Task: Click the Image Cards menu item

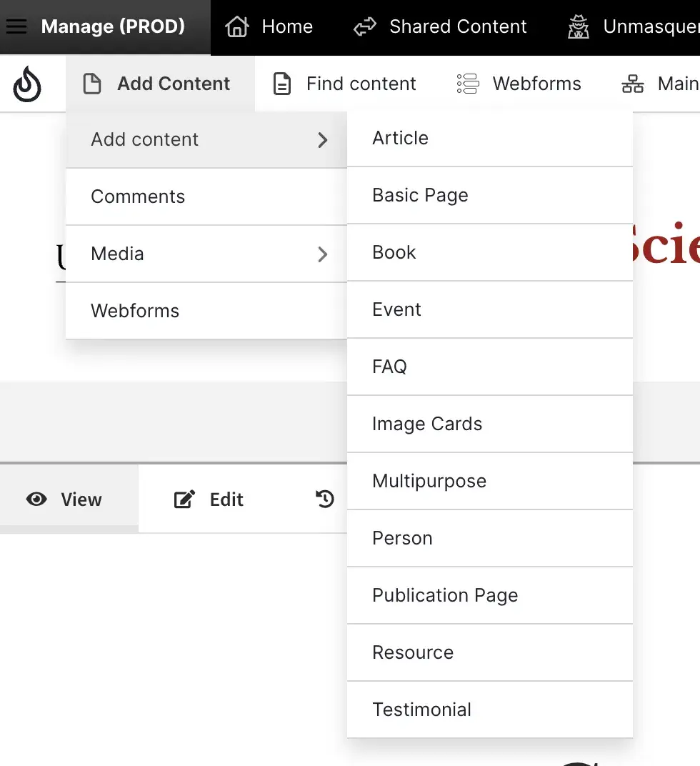Action: coord(427,424)
